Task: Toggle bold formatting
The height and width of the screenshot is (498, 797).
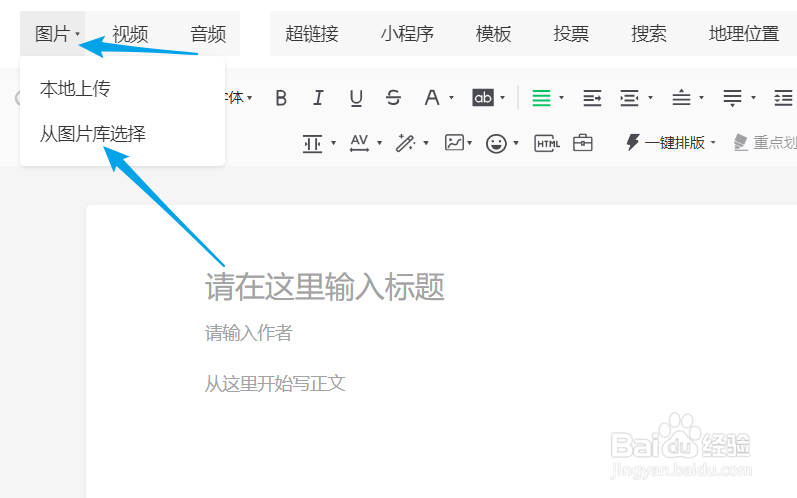Action: (x=281, y=98)
